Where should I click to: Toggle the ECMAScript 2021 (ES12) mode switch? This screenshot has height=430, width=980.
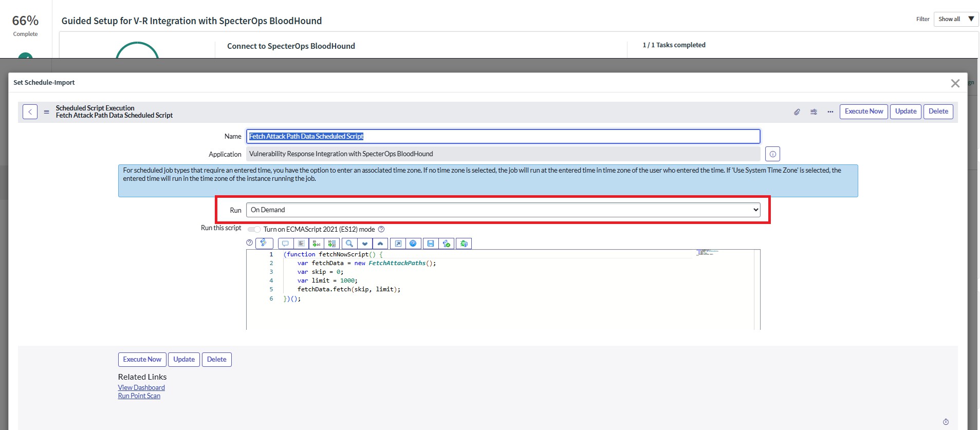point(254,229)
